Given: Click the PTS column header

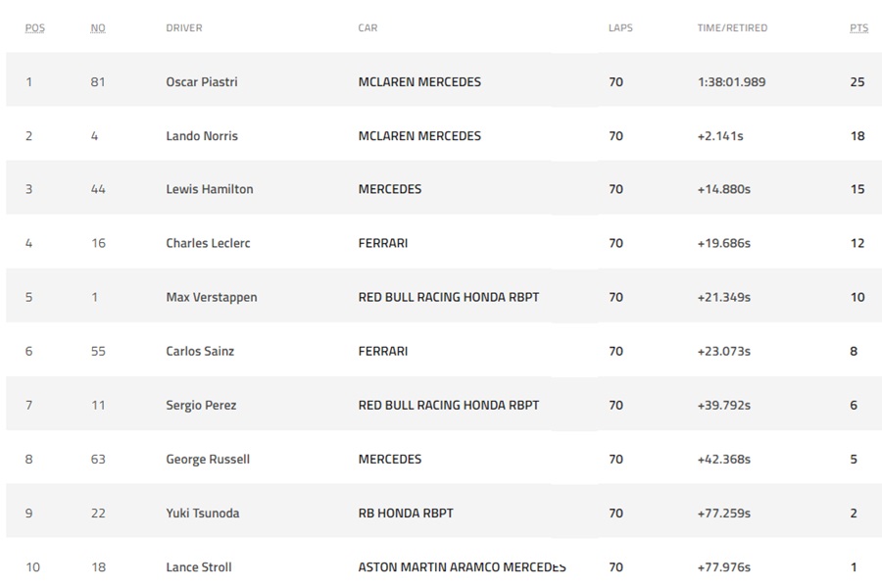Looking at the screenshot, I should (x=858, y=28).
